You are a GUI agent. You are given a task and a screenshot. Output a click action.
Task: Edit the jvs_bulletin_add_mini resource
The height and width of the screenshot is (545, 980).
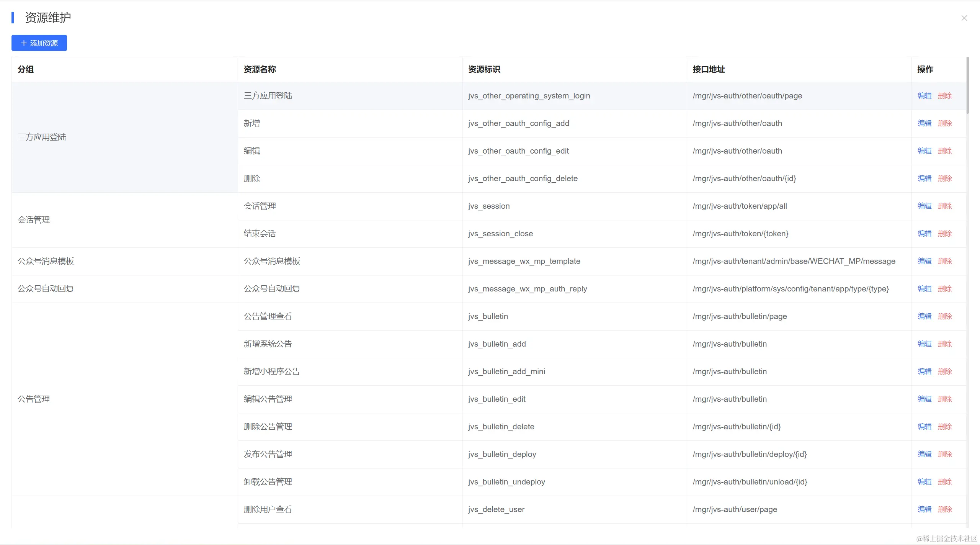924,372
